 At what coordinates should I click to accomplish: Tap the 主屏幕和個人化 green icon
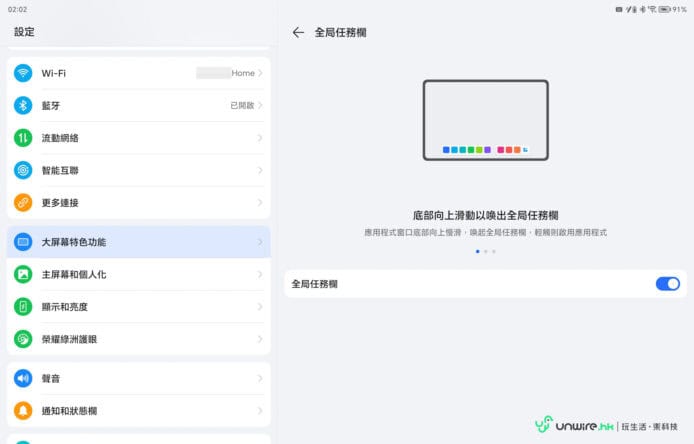point(23,274)
